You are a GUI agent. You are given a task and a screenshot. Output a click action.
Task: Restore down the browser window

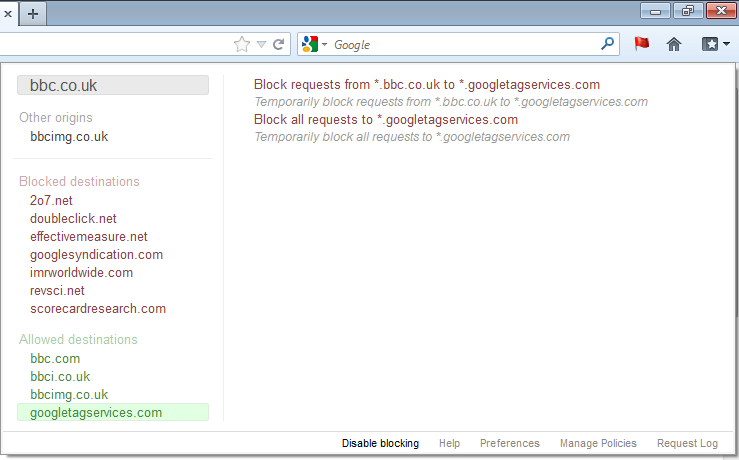[x=688, y=11]
